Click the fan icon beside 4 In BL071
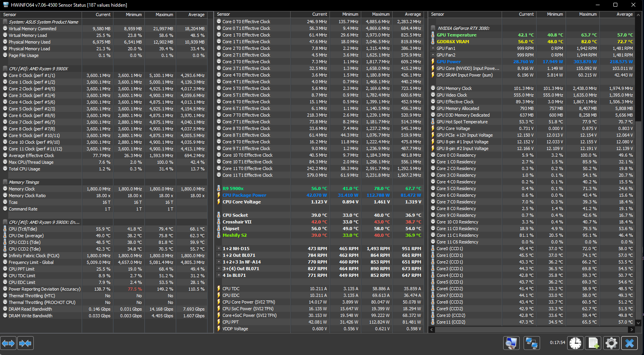 point(219,275)
